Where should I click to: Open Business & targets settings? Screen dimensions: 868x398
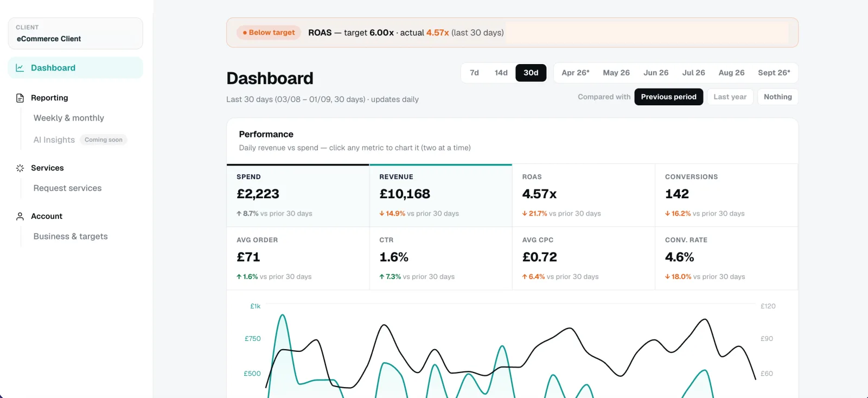[x=71, y=236]
